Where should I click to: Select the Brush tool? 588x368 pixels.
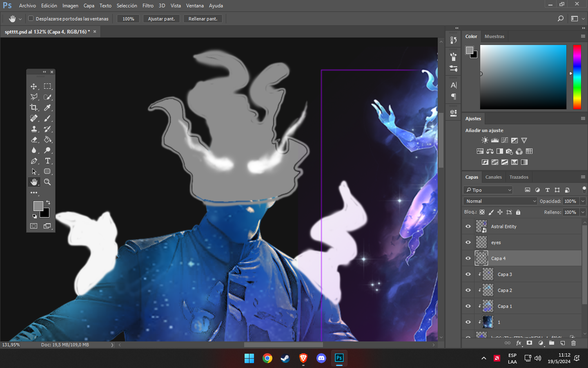[47, 118]
